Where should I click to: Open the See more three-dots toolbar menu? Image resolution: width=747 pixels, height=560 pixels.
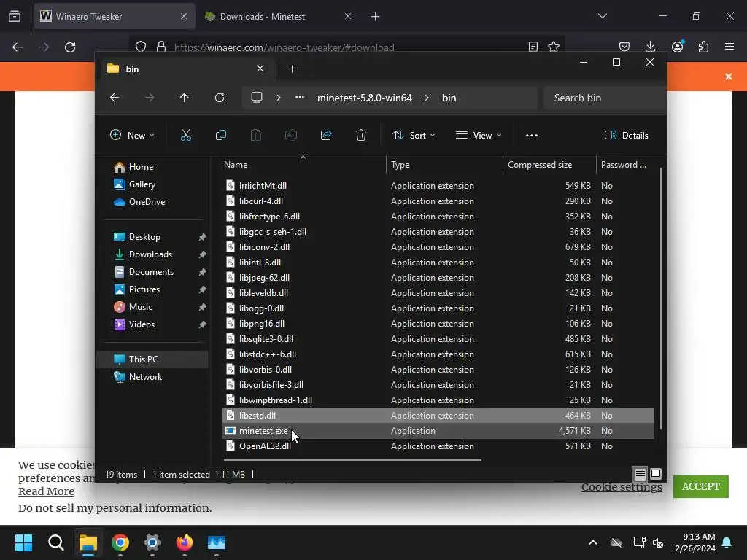coord(532,135)
